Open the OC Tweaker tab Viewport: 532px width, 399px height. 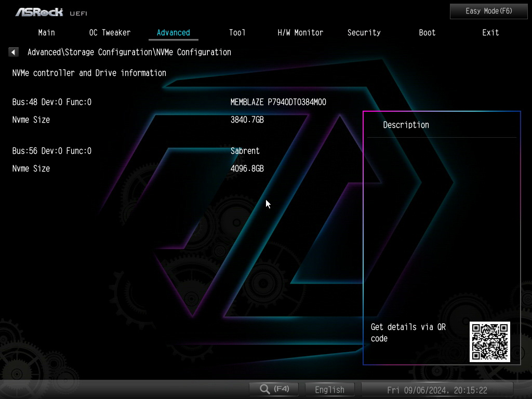[x=110, y=33]
